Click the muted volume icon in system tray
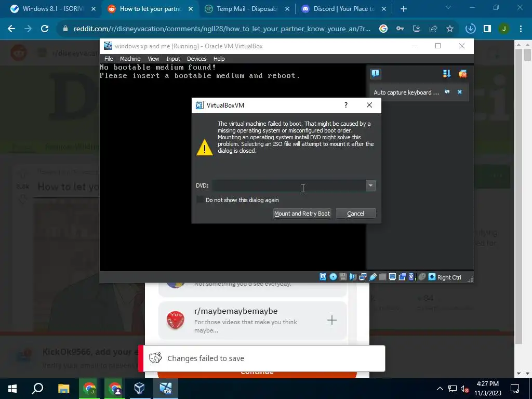Screen dimensions: 532x399 464,389
